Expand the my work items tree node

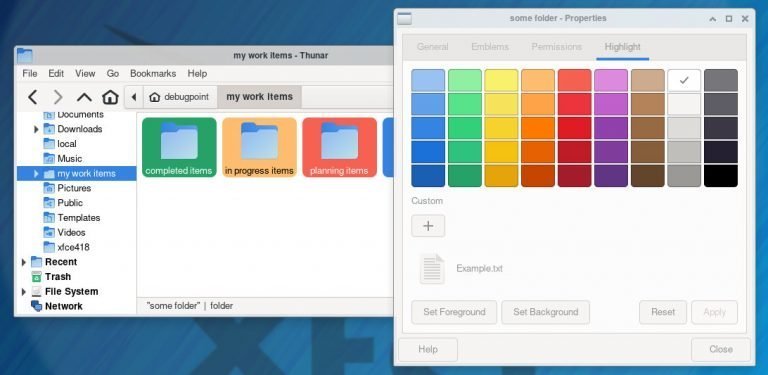36,173
